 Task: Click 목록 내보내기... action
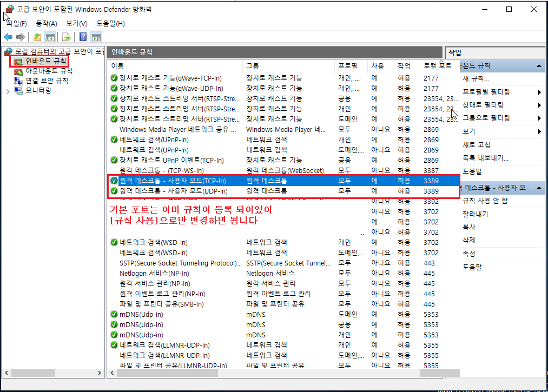point(485,158)
